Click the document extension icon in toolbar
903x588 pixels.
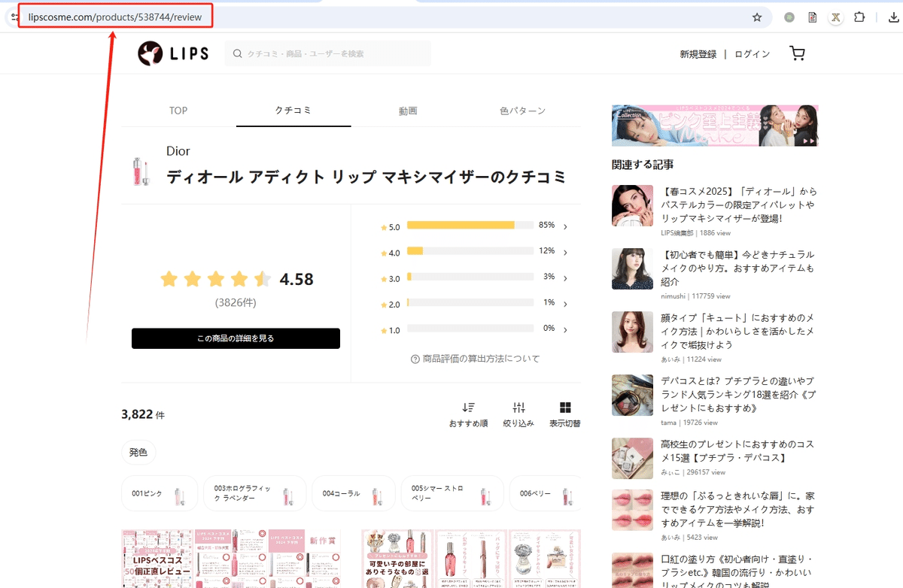813,17
